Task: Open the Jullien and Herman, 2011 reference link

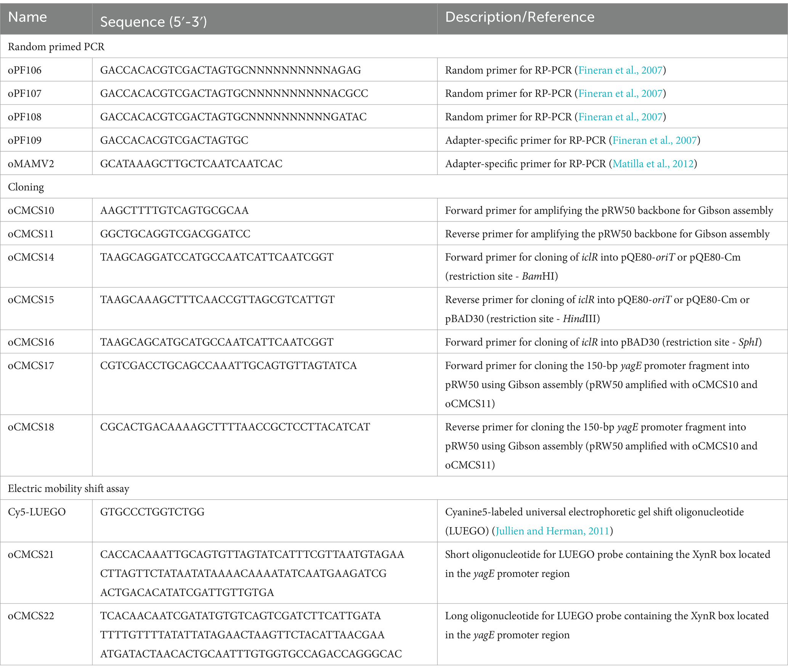Action: 552,531
